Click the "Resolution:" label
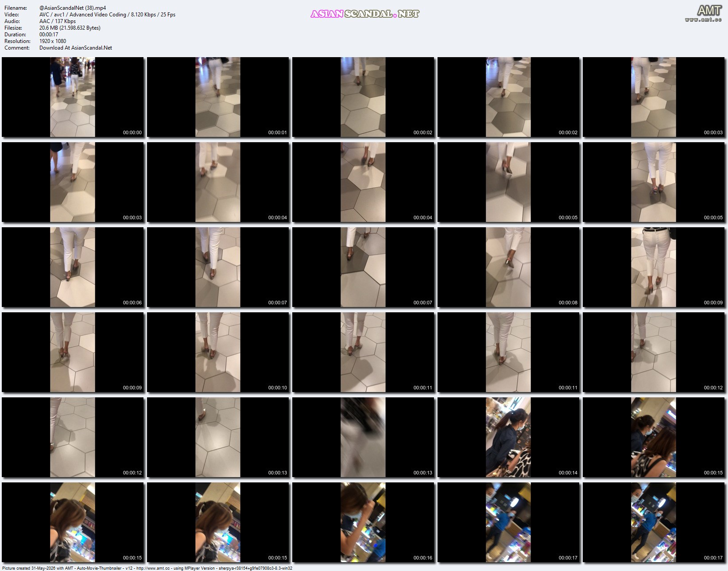The width and height of the screenshot is (728, 571). pyautogui.click(x=17, y=41)
